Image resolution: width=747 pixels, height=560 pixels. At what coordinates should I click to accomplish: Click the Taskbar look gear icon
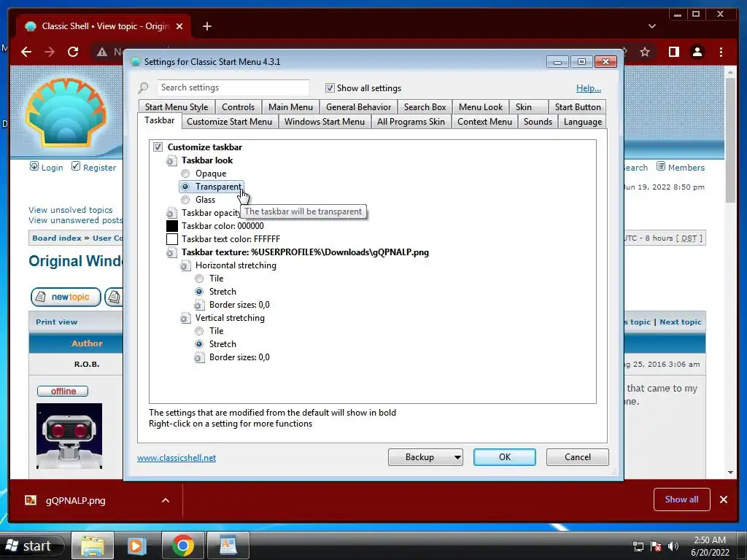pos(171,160)
